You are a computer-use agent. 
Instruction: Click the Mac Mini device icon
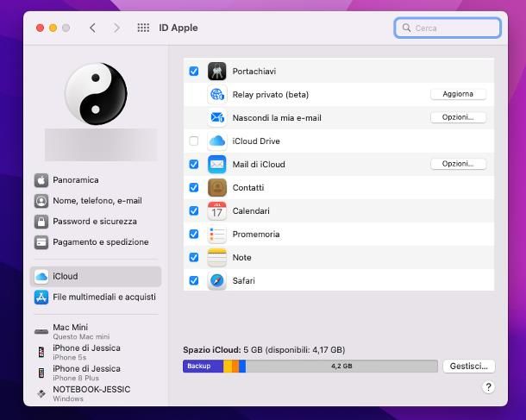point(41,332)
